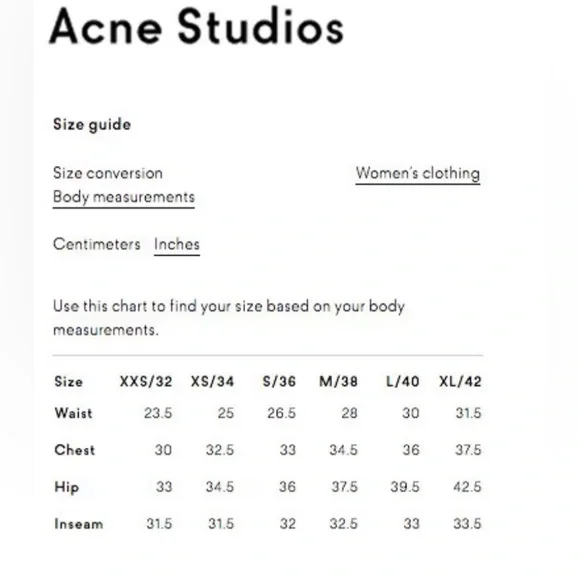580x580 pixels.
Task: Click the Waist row label
Action: click(73, 413)
